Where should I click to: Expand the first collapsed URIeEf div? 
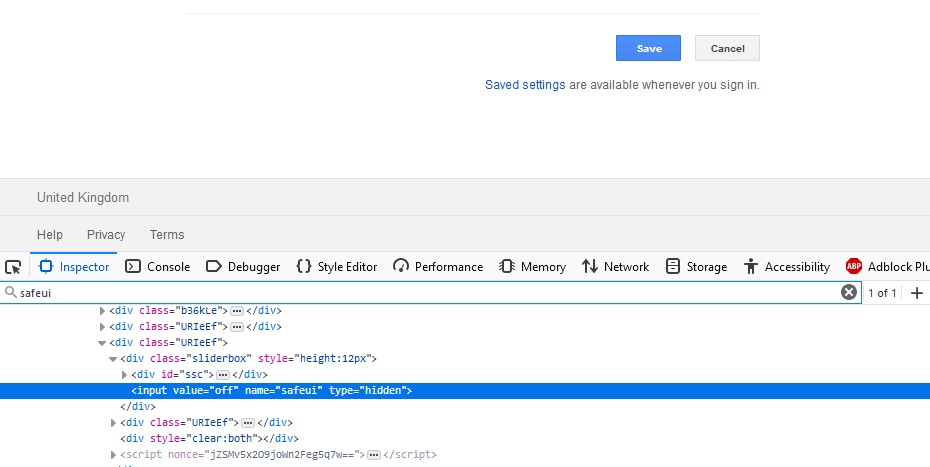tap(102, 326)
